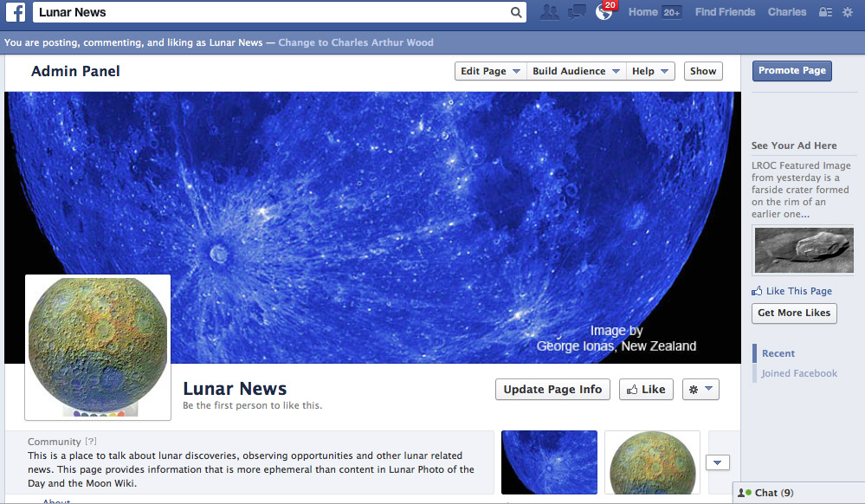The image size is (865, 504).
Task: Click the Promote Page button
Action: pos(792,71)
